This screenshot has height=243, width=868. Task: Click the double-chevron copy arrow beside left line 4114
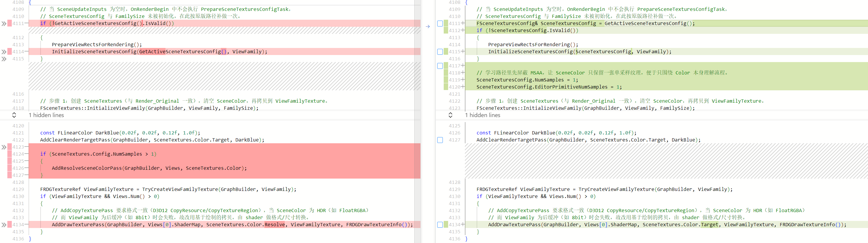[x=4, y=51]
